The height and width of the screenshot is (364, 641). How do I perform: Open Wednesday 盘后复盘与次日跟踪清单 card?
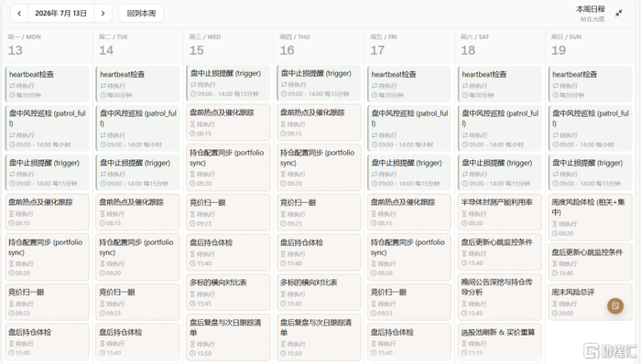(228, 337)
